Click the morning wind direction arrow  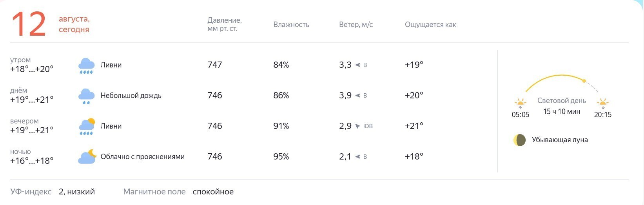[357, 65]
